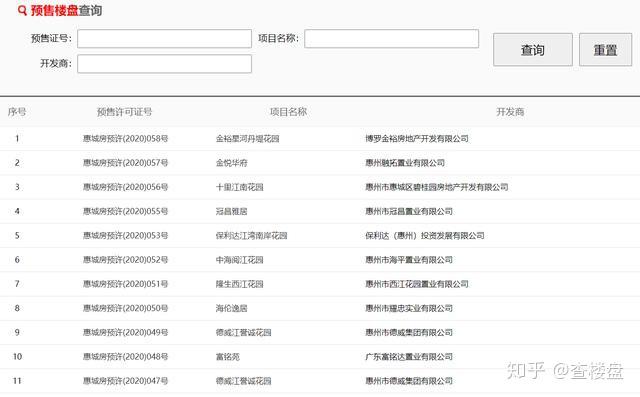Viewport: 640px width, 397px height.
Task: Open project 隆生西江花园
Action: pos(240,284)
